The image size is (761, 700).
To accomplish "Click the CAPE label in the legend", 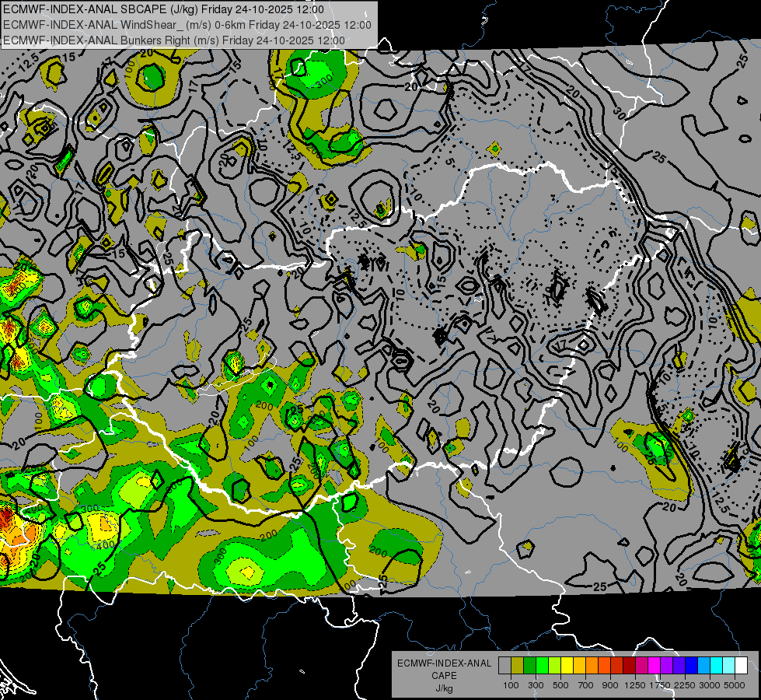I will [x=444, y=676].
